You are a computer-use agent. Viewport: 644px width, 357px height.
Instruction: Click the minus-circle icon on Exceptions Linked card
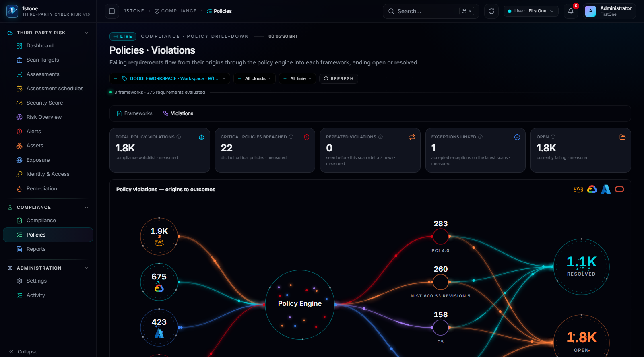[517, 137]
